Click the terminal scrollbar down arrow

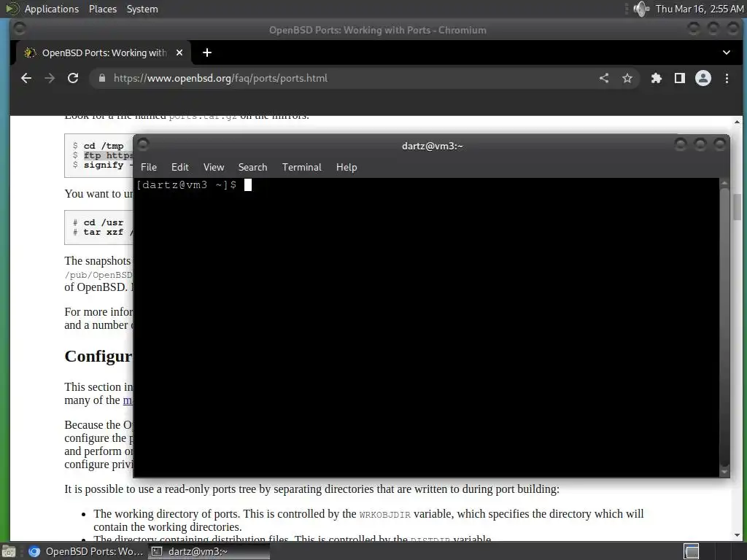point(724,472)
